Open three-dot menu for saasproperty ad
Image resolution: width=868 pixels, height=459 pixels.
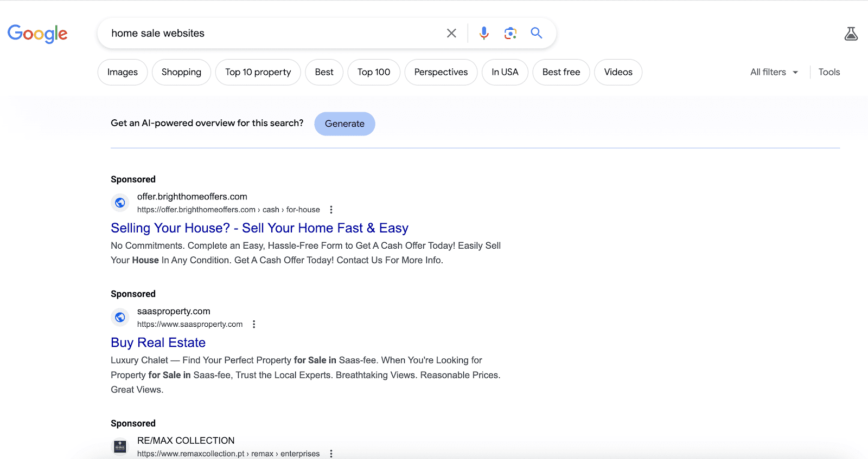point(254,324)
